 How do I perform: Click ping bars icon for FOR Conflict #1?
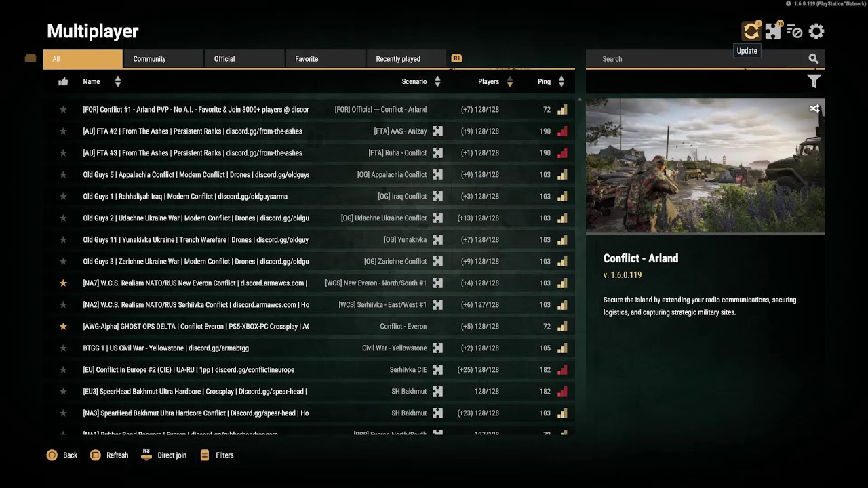coord(562,110)
